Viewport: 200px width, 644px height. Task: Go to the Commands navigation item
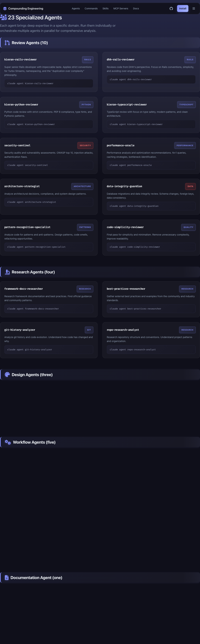pyautogui.click(x=91, y=8)
